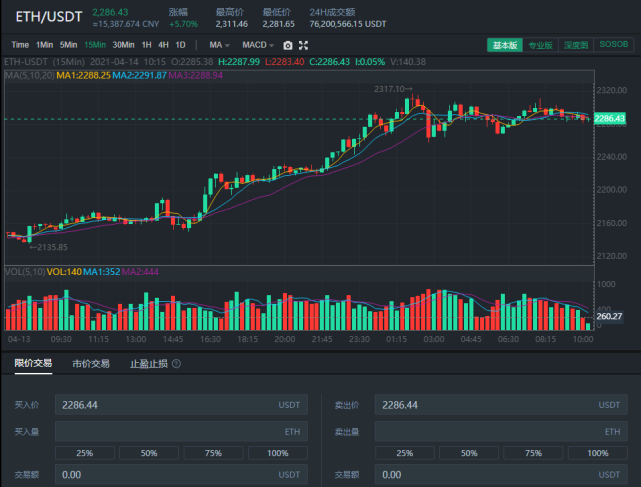Click the MA2:2291.87 indicator label

139,75
